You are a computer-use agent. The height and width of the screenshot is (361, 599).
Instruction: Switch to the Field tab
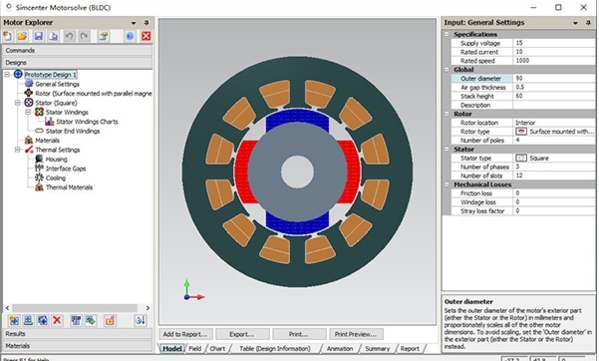[x=195, y=348]
